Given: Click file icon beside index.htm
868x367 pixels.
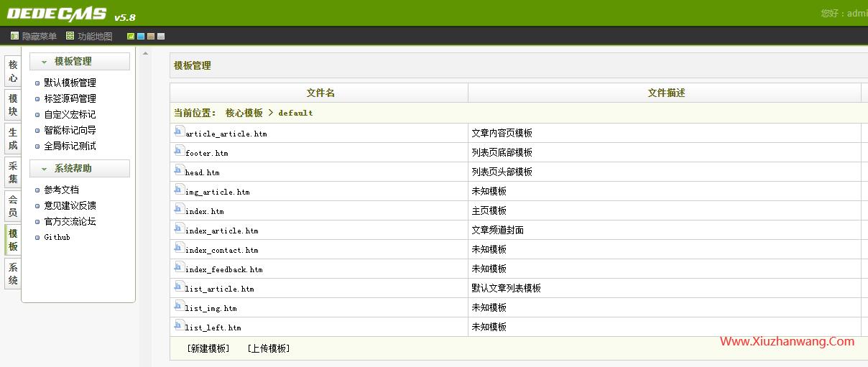Looking at the screenshot, I should pos(179,209).
